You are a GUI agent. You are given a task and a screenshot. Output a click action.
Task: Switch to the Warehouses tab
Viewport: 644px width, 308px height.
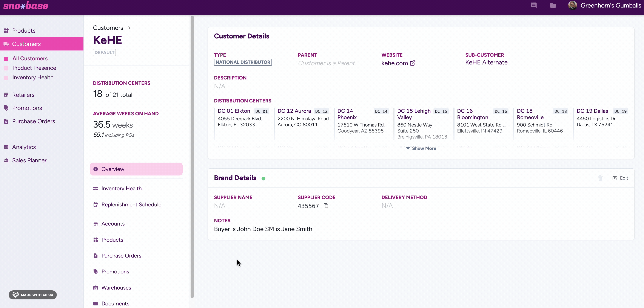pyautogui.click(x=116, y=288)
